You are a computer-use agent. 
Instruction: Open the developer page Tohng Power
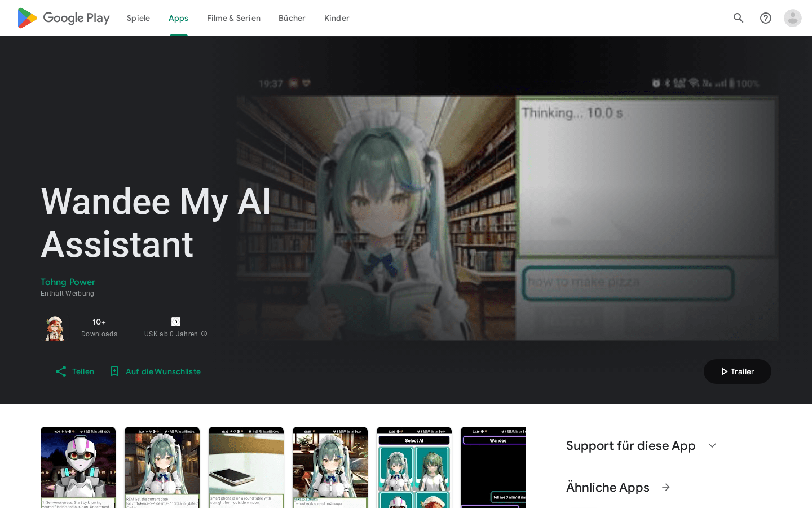coord(68,282)
